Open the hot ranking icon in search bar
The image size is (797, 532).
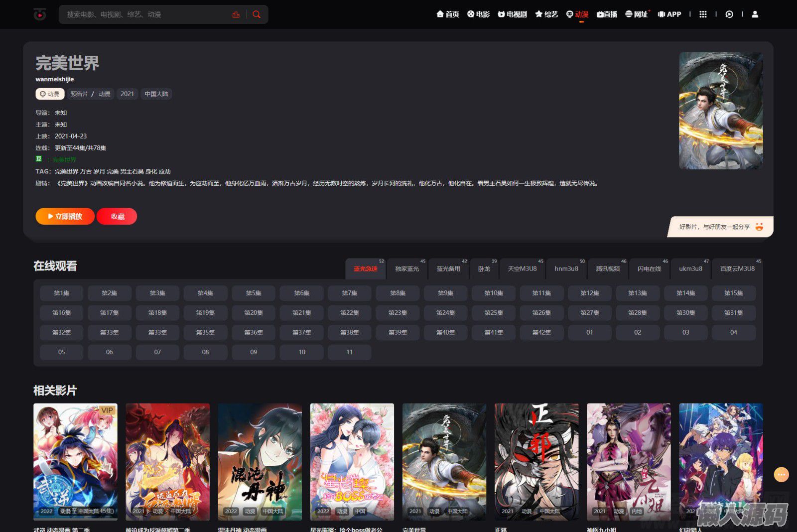pos(236,14)
